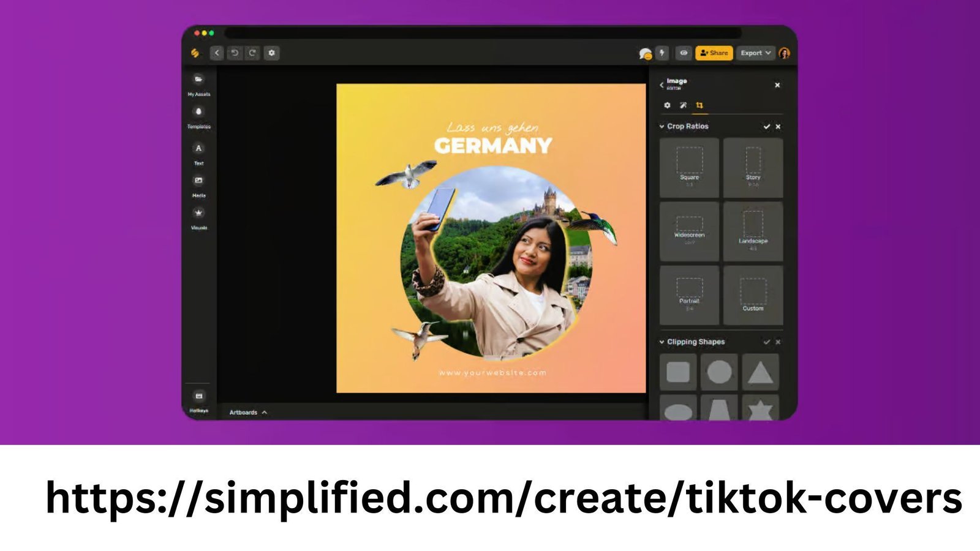Open the Templates panel
980x551 pixels.
[199, 114]
